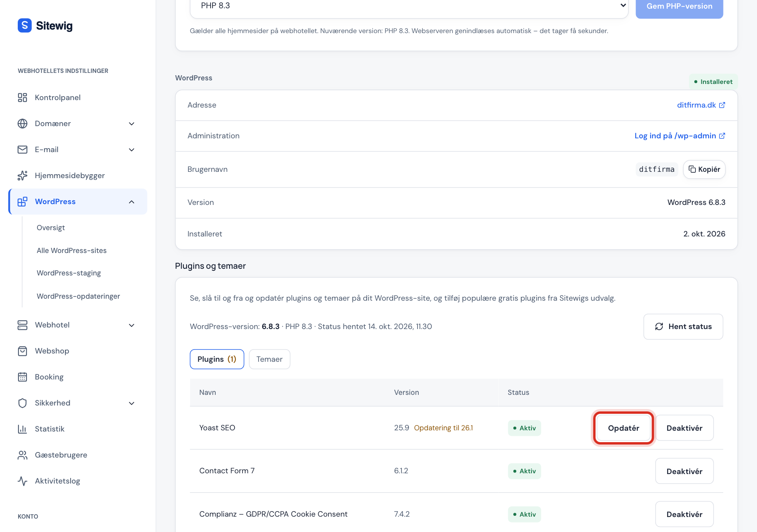Screen dimensions: 757x532
Task: Expand the Sikkerhed menu chevron
Action: click(132, 403)
